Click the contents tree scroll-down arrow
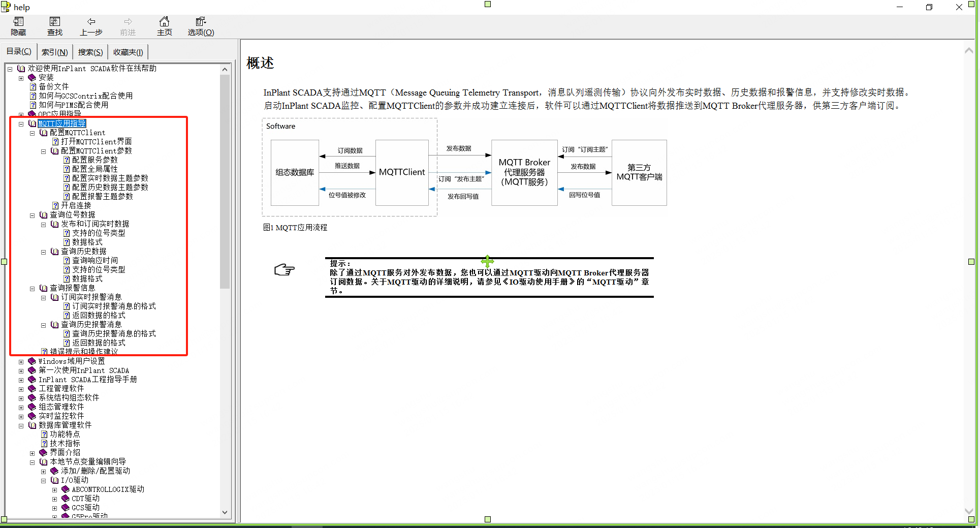Screen dimensions: 980x528 225,513
